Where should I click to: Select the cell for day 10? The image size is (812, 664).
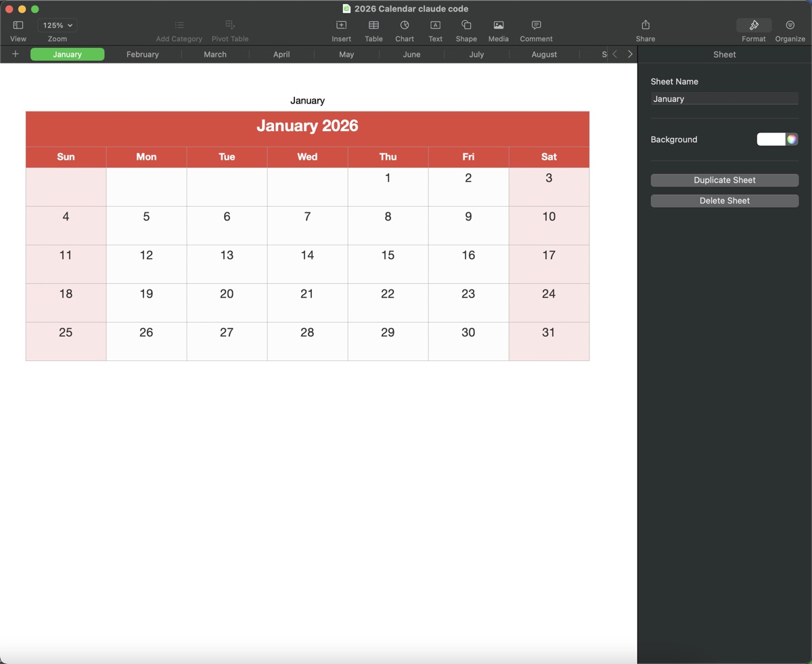coord(549,225)
